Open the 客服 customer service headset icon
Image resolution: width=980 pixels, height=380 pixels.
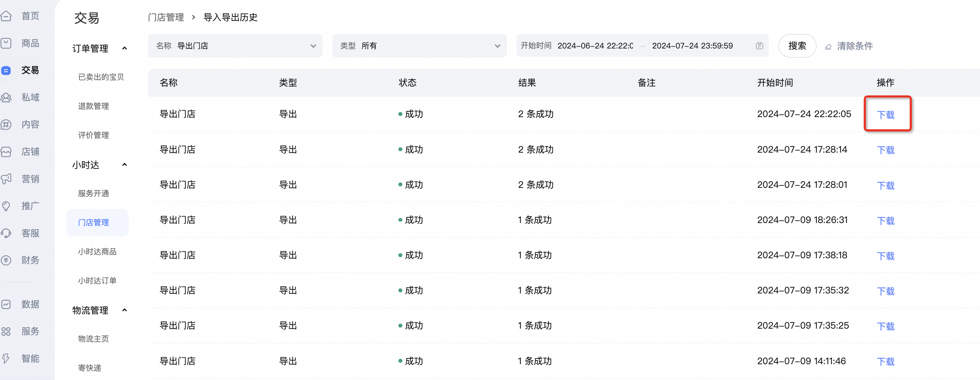pyautogui.click(x=6, y=233)
